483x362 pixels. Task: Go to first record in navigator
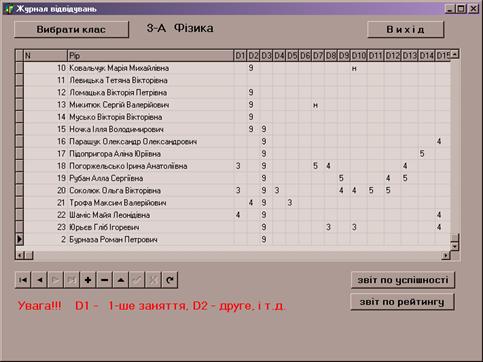coord(23,280)
